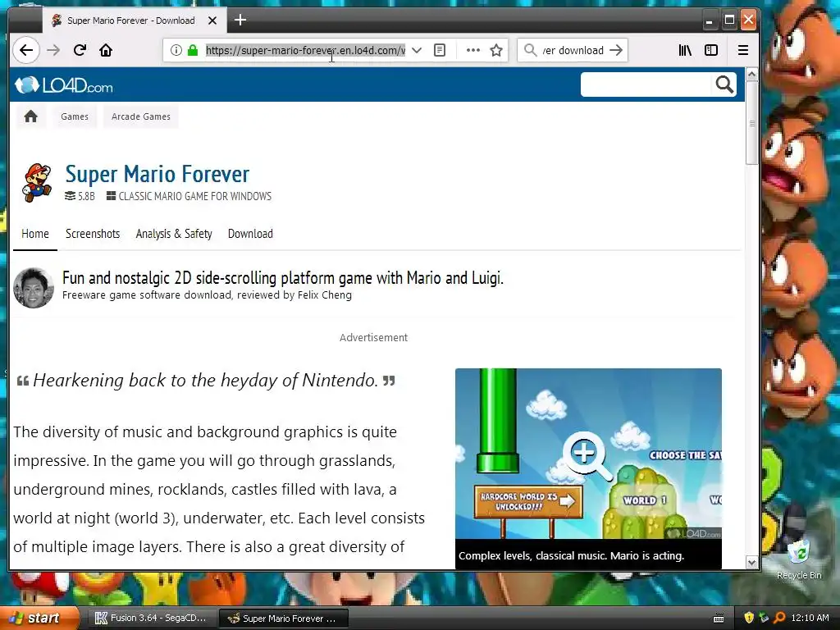Image resolution: width=840 pixels, height=630 pixels.
Task: Open the Firefox home page
Action: (x=106, y=50)
